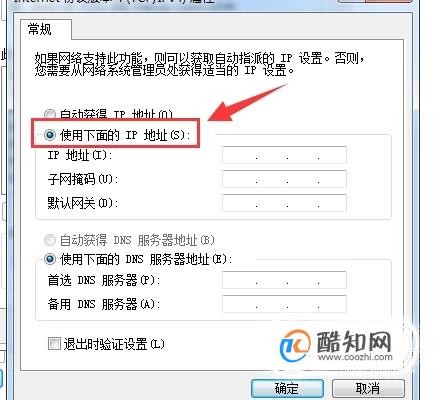The image size is (440, 400).
Task: Select 自动获得 IP 地址 radio button
Action: 50,115
